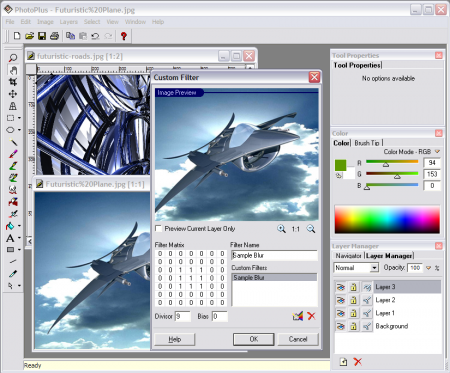Screen dimensions: 450x373
Task: Open the Normal blend mode dropdown
Action: [x=374, y=268]
